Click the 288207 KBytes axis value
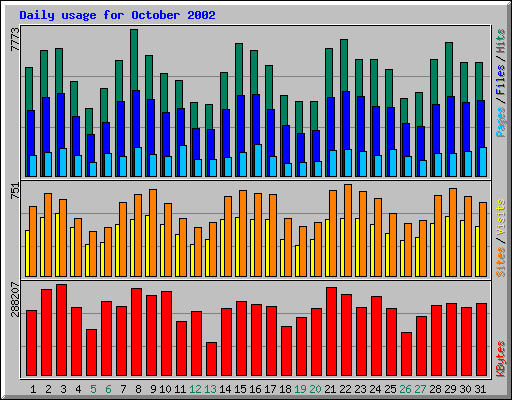Viewport: 512px width, 400px height. 15,299
